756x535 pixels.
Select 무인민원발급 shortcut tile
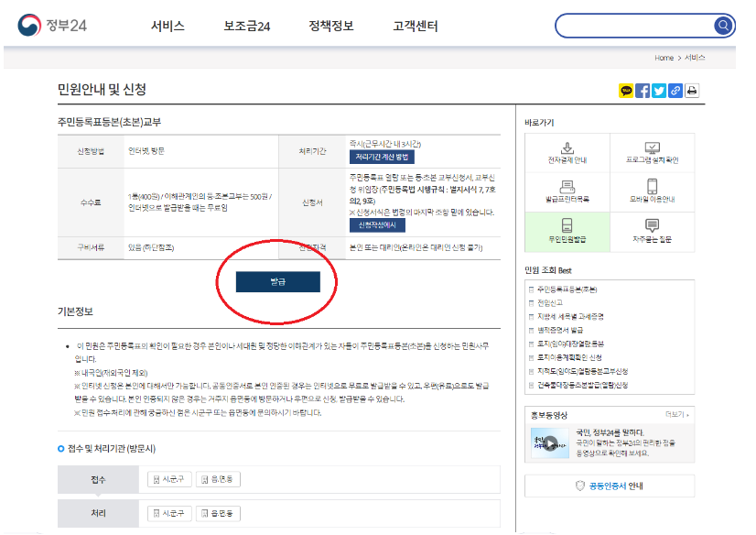pyautogui.click(x=567, y=231)
